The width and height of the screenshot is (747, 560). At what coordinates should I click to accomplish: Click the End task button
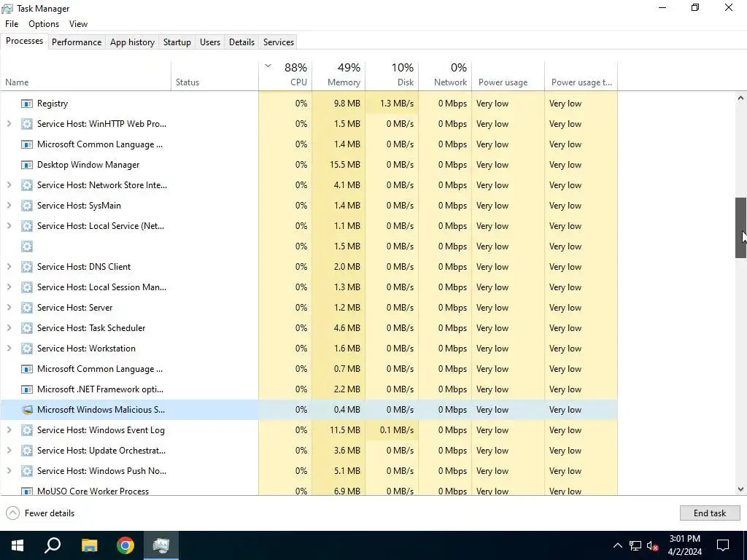click(x=710, y=513)
